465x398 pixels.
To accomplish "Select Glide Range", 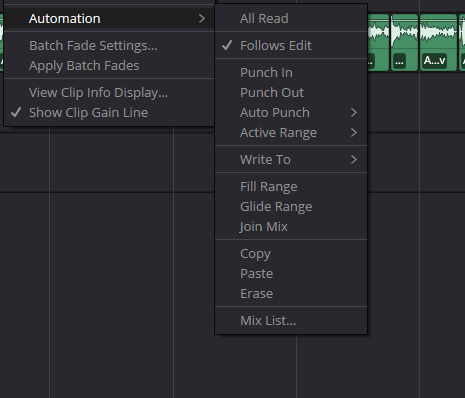I will 291,207.
